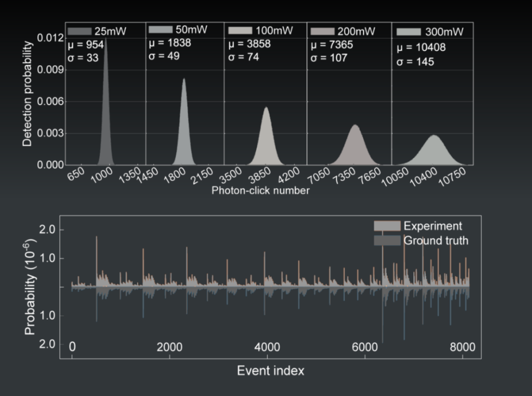Click the 50mW legend color swatch
532x396 pixels.
point(161,30)
